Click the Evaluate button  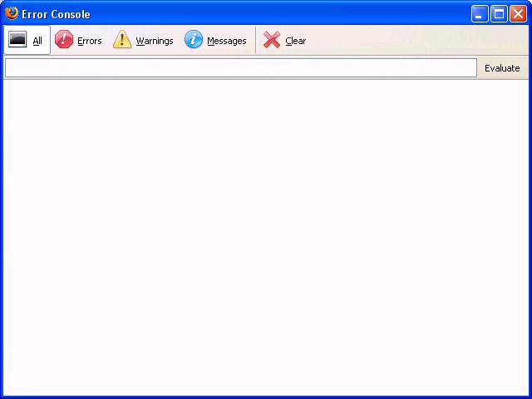502,68
